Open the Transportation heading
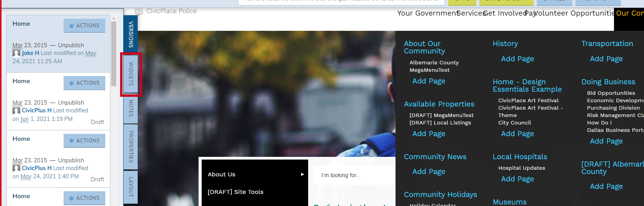644x206 pixels. click(x=607, y=44)
